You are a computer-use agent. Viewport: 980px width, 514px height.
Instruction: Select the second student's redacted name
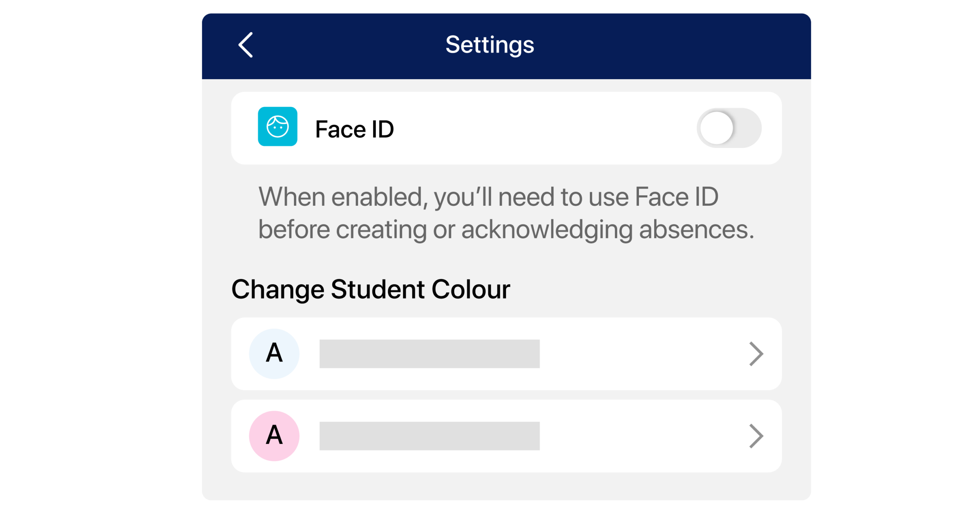click(x=430, y=436)
